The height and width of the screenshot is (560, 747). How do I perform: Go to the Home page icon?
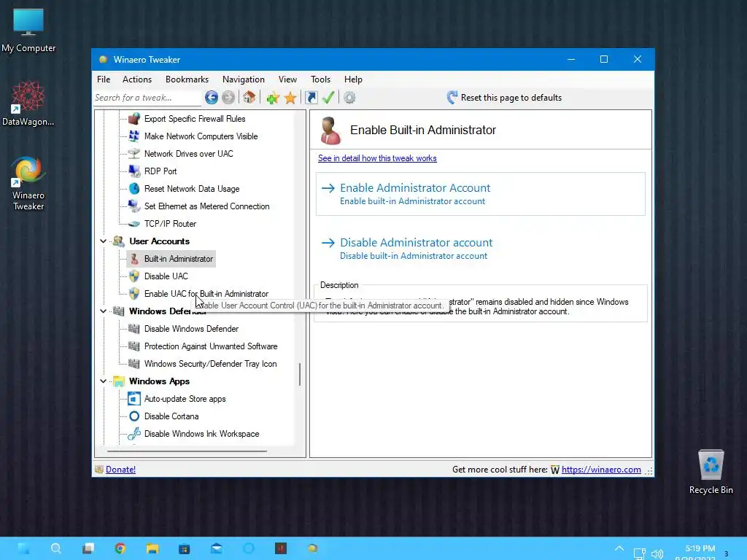(x=249, y=98)
